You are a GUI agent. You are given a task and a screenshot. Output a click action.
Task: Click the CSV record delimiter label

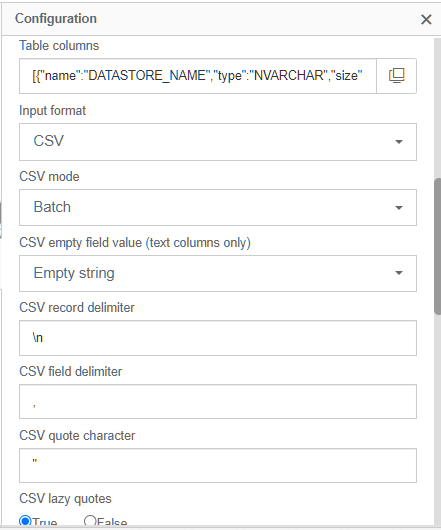[x=77, y=308]
